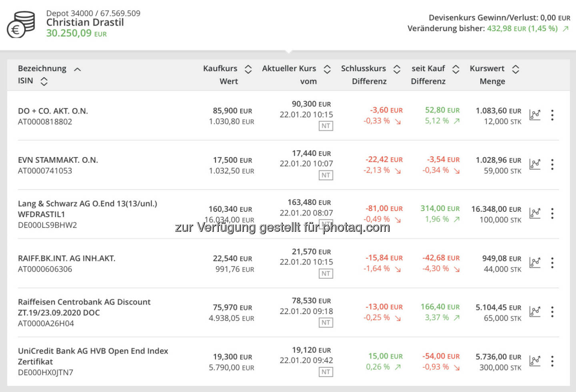Open chart icon for DO + CO. AKT. row
This screenshot has width=576, height=392.
(x=535, y=115)
